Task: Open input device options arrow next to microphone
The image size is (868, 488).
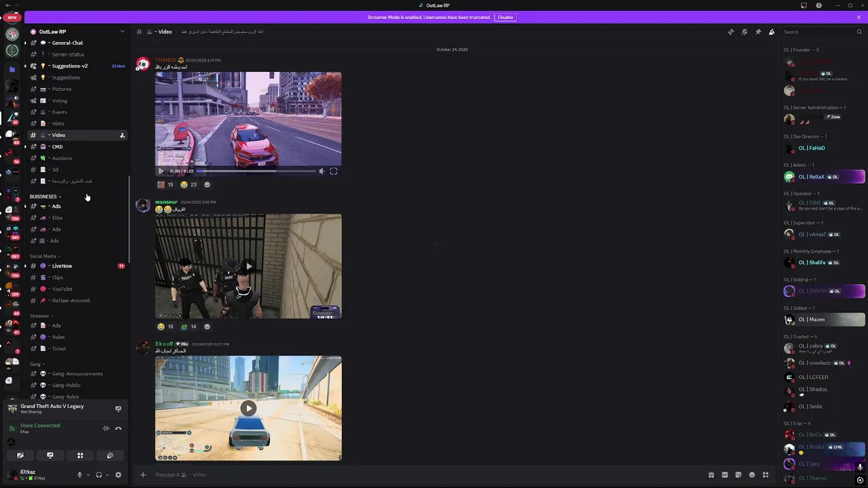Action: (87, 475)
